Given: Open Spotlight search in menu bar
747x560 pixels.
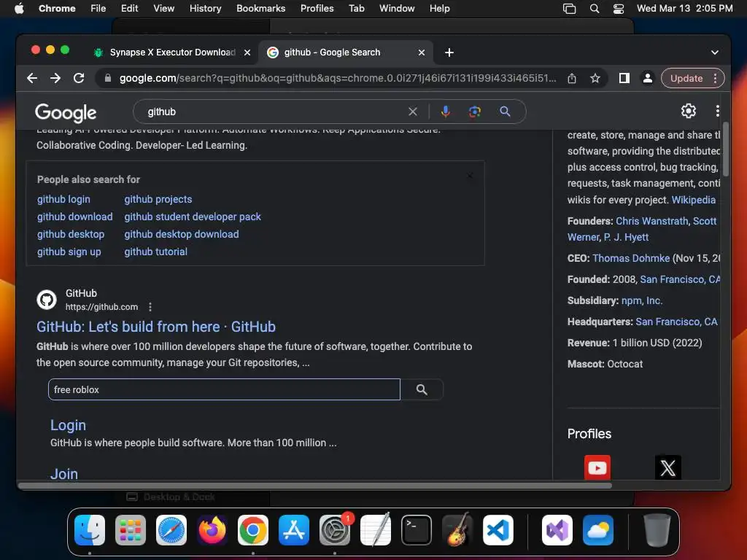Looking at the screenshot, I should (594, 9).
